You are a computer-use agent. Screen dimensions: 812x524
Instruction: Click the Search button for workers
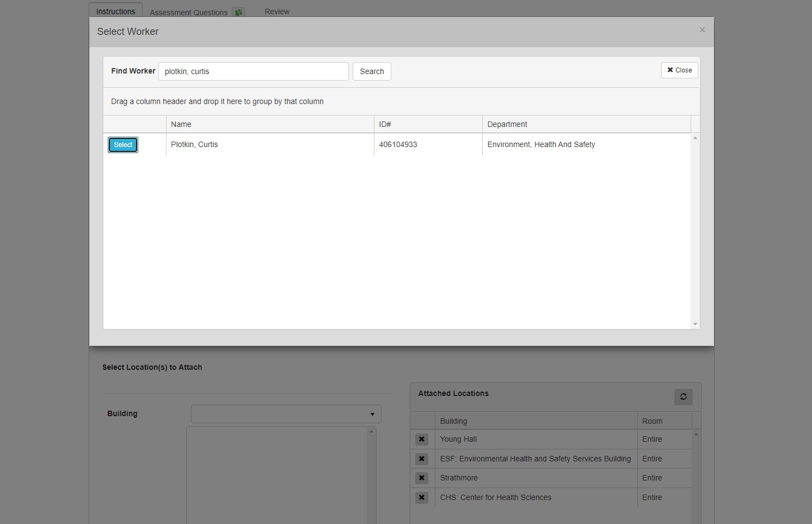(372, 71)
